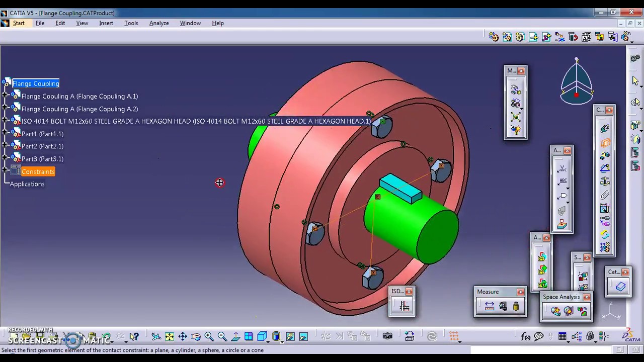Click the Measure Item icon
The image size is (644, 362).
coord(503,306)
